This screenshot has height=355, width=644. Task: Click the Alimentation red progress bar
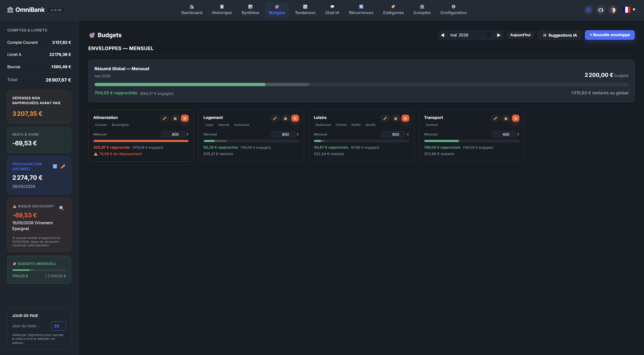pyautogui.click(x=141, y=141)
